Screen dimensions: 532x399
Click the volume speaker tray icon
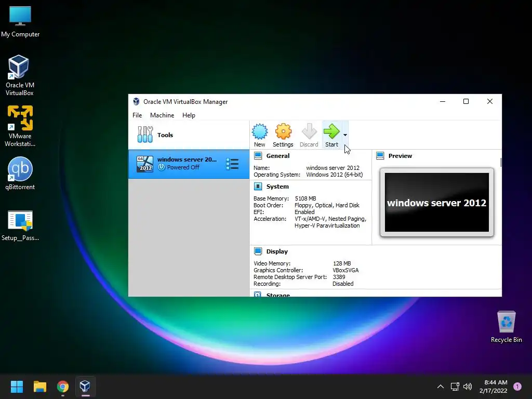468,387
